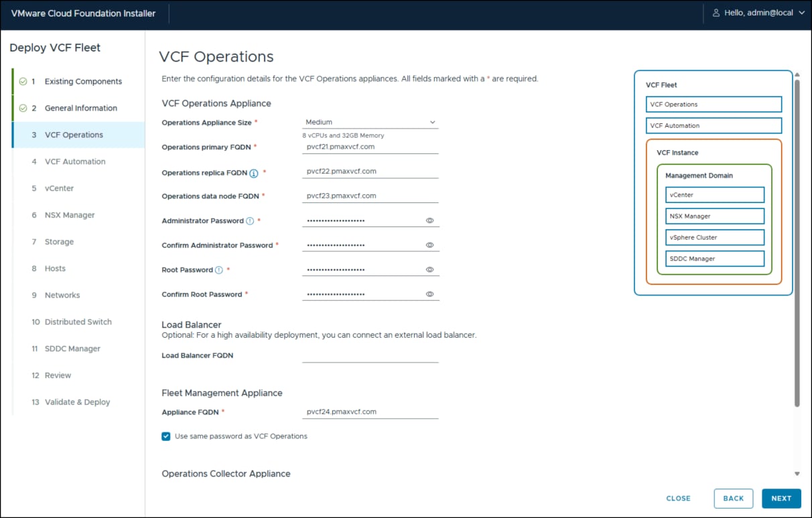Open step 9 Networks
The image size is (812, 518).
pyautogui.click(x=78, y=296)
